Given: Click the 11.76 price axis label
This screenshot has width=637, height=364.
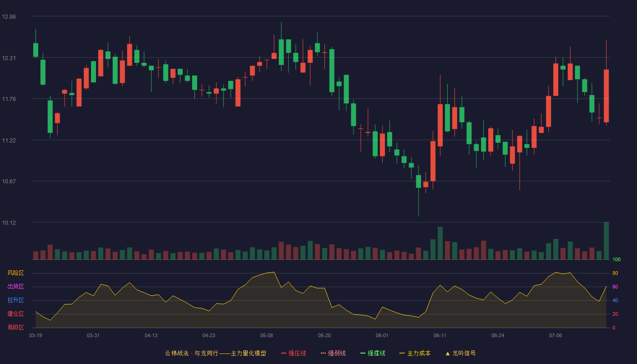Looking at the screenshot, I should tap(9, 99).
